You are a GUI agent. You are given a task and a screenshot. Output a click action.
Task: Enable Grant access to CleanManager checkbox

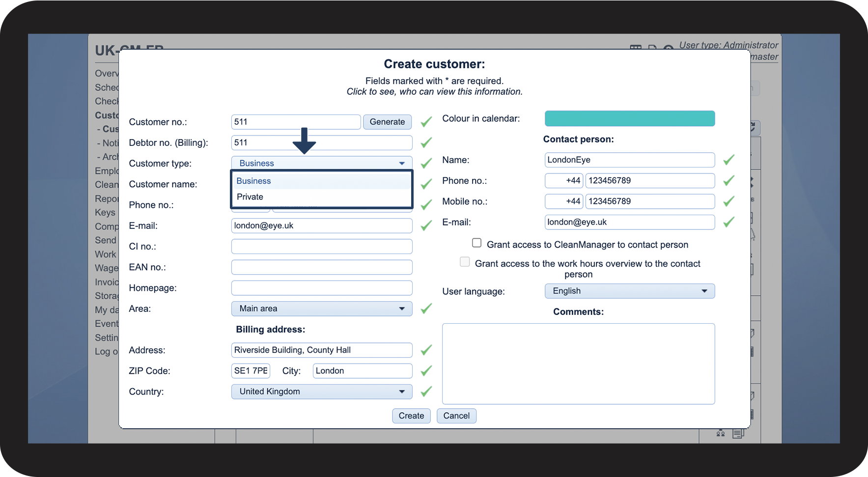click(x=476, y=243)
